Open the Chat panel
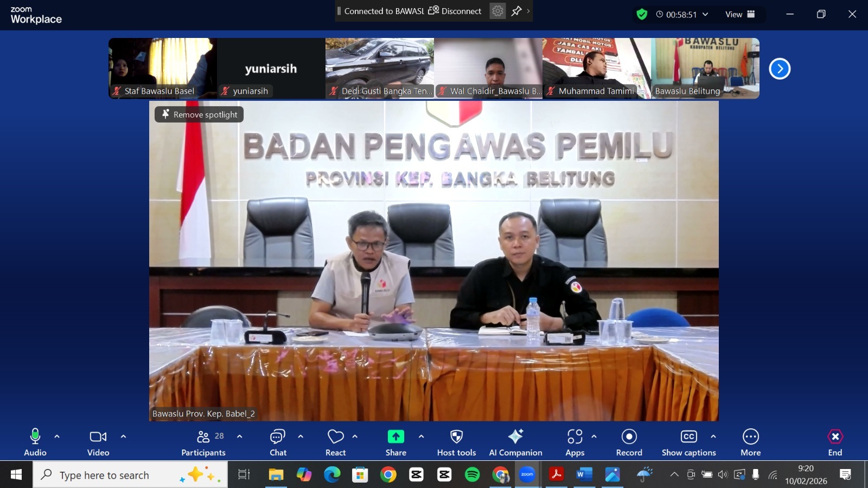Viewport: 868px width, 488px height. pos(278,442)
